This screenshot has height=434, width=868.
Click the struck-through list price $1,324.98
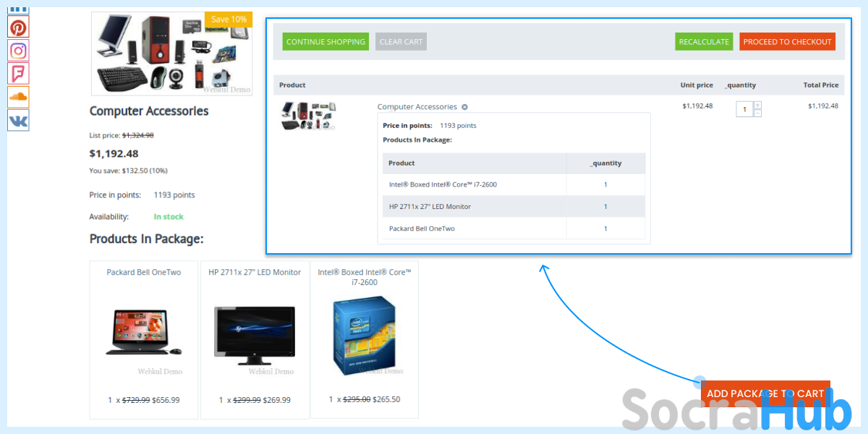point(138,135)
